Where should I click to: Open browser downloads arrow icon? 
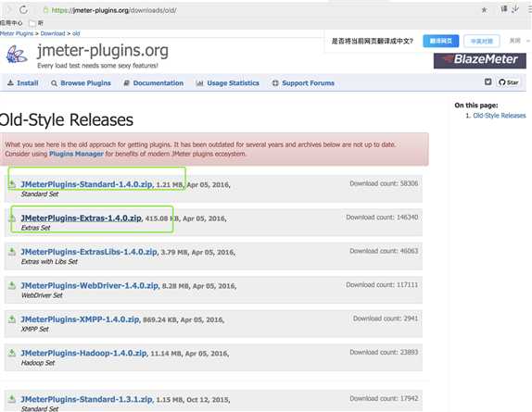pos(515,9)
